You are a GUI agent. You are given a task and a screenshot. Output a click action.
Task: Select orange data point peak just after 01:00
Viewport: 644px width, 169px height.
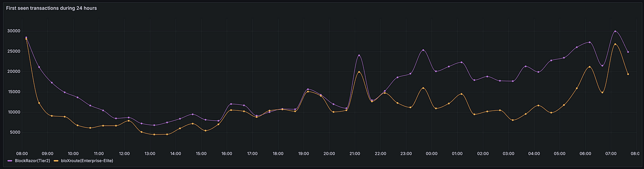pos(461,94)
